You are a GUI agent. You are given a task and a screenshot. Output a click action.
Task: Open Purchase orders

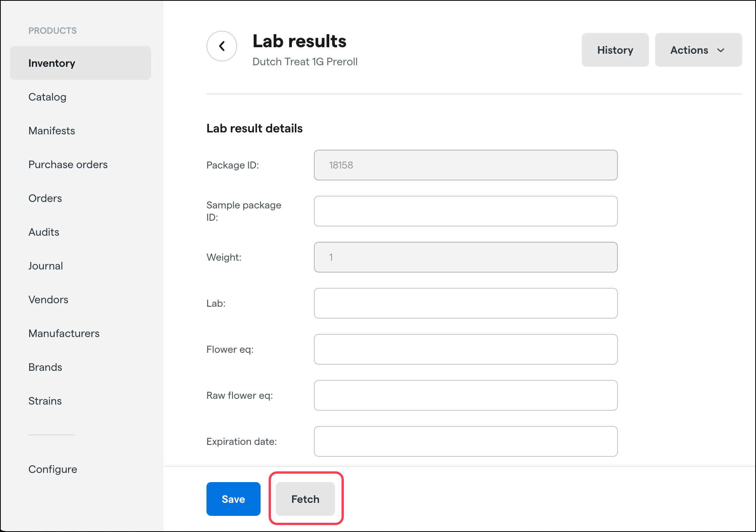coord(68,164)
